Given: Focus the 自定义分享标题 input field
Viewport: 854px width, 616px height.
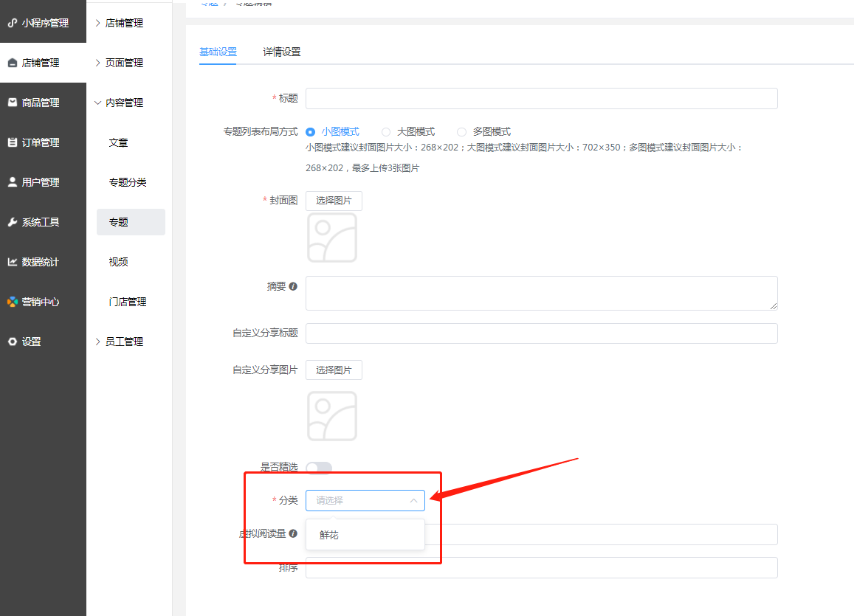Looking at the screenshot, I should 541,333.
